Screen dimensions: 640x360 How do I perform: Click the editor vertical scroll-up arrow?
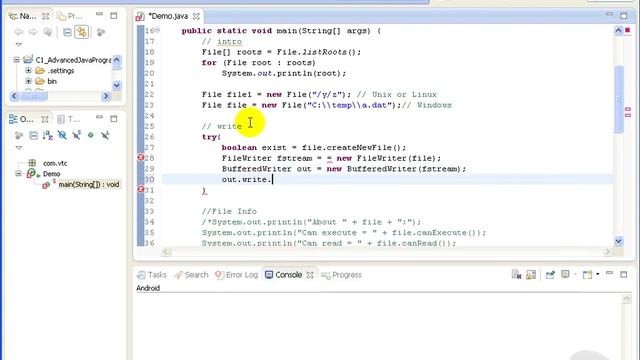point(618,30)
